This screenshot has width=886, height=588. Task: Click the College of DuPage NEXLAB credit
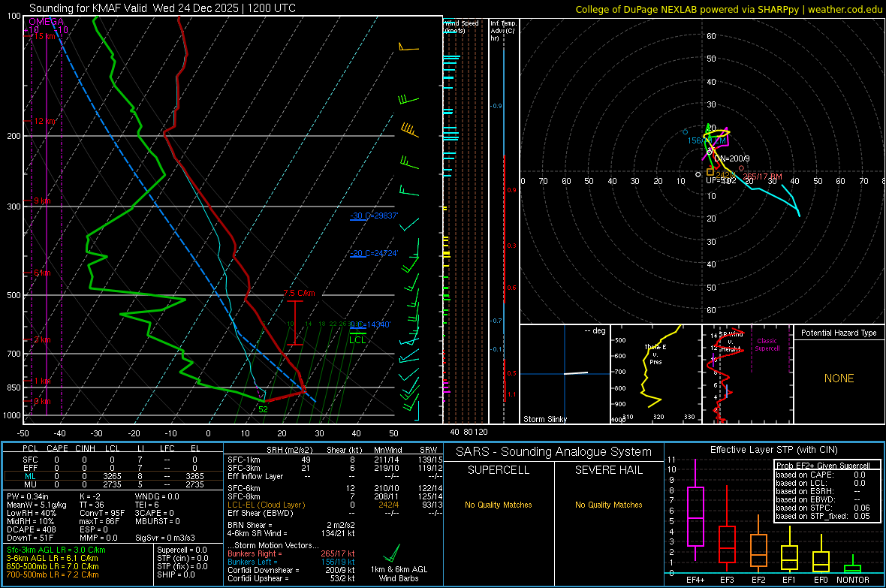tap(728, 9)
